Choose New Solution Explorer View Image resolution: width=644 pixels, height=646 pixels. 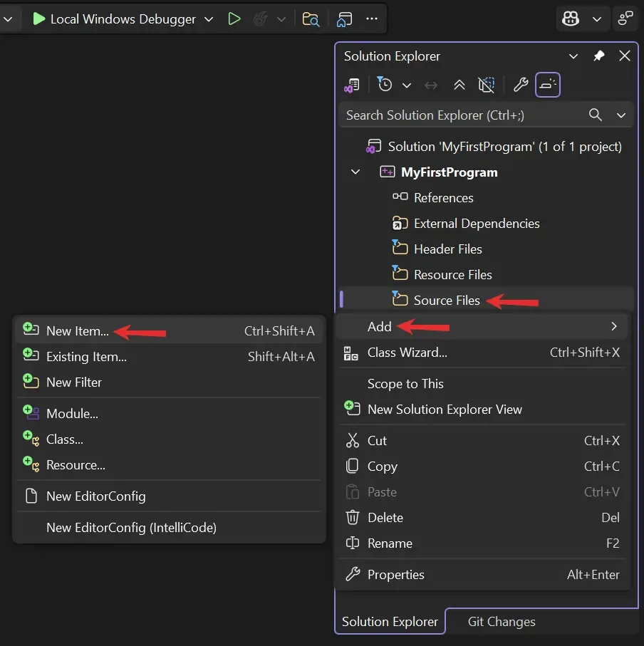tap(482, 410)
